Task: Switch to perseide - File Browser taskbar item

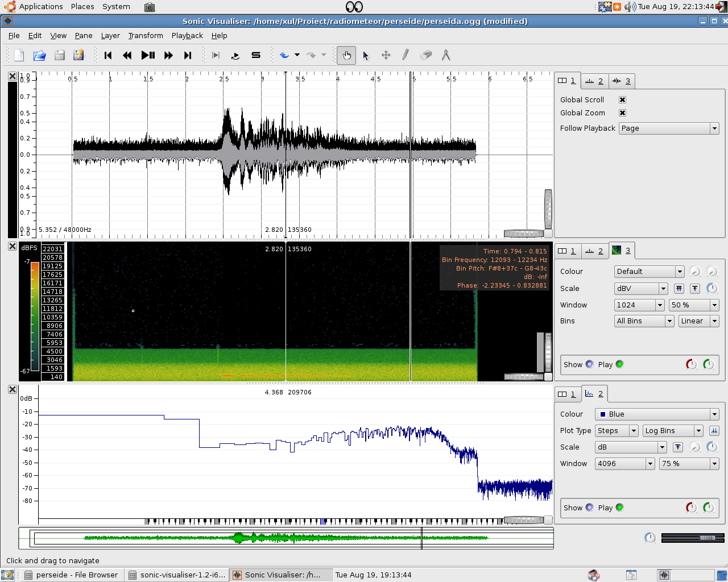Action: (x=72, y=575)
